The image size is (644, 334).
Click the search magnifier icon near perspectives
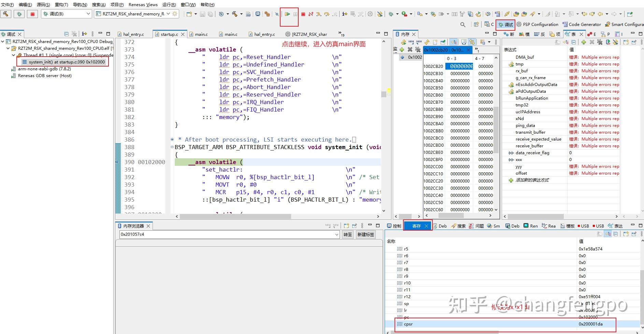[463, 25]
